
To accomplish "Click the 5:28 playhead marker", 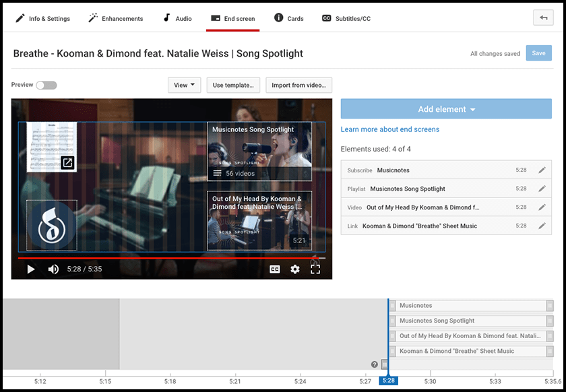I will (x=388, y=381).
